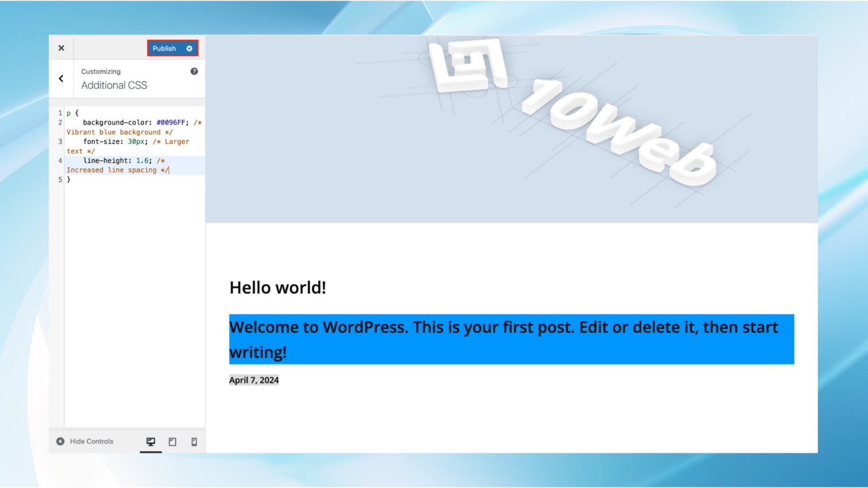The image size is (868, 488).
Task: Switch to the tablet preview icon
Action: 172,441
